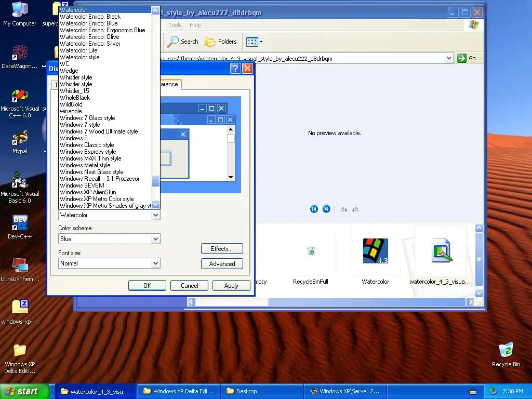Image resolution: width=532 pixels, height=399 pixels.
Task: Open My Computer desktop icon
Action: pos(20,14)
